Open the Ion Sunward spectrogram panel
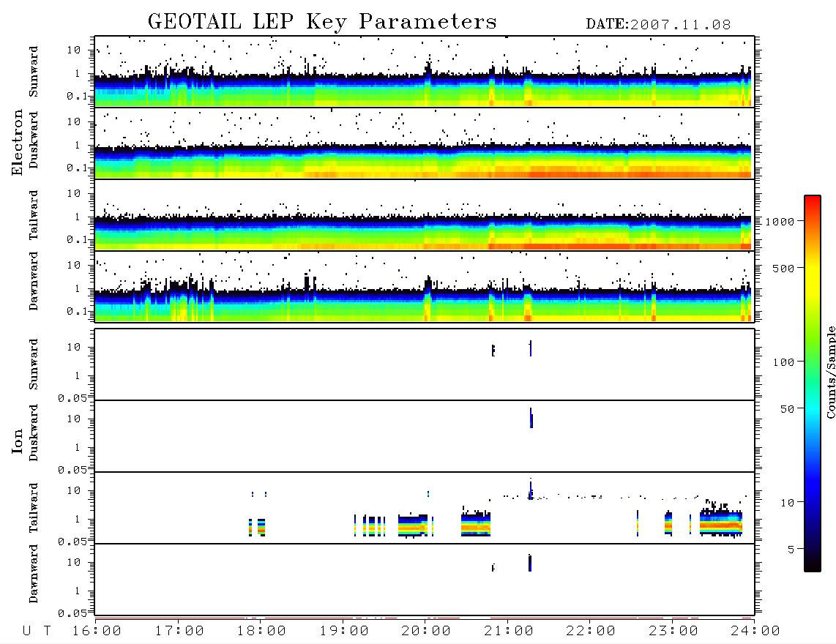This screenshot has height=644, width=836. (x=425, y=364)
